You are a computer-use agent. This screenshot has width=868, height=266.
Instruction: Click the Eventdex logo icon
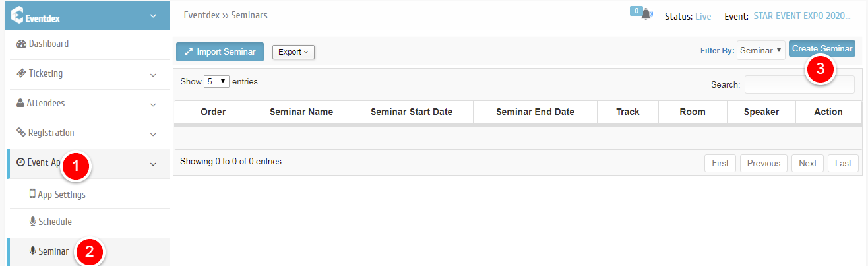click(x=18, y=15)
